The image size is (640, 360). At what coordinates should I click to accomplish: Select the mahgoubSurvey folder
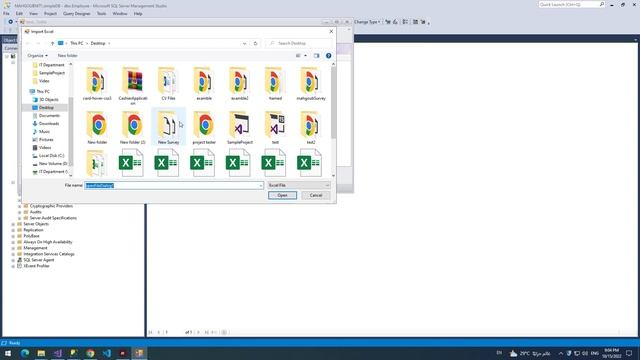click(x=311, y=84)
